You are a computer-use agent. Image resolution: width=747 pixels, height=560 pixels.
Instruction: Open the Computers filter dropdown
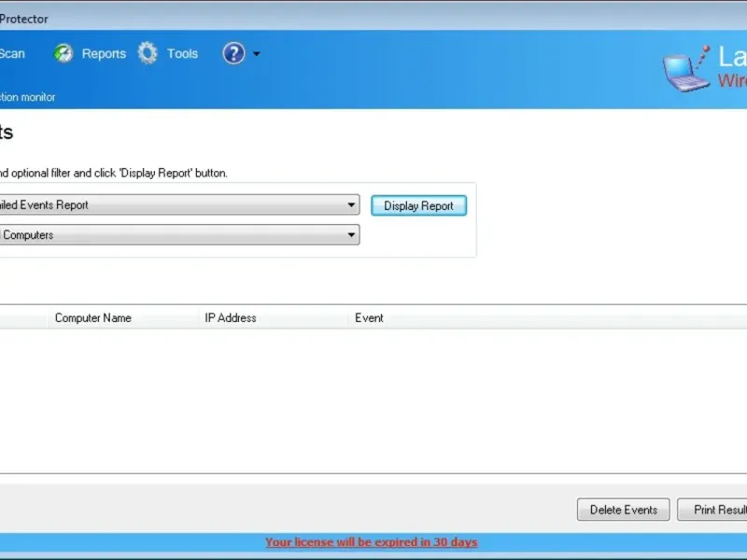179,235
